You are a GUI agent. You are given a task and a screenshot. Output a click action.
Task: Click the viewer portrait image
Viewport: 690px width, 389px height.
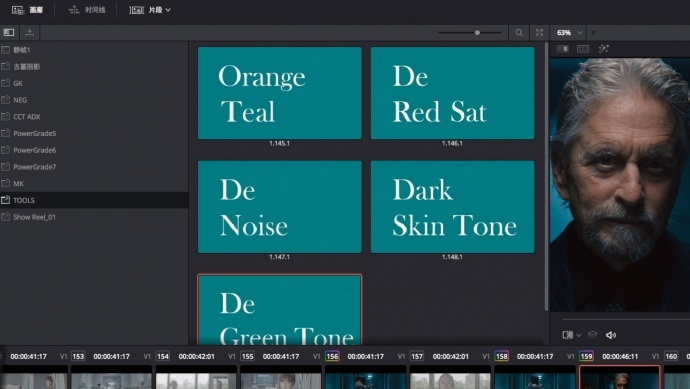(620, 185)
